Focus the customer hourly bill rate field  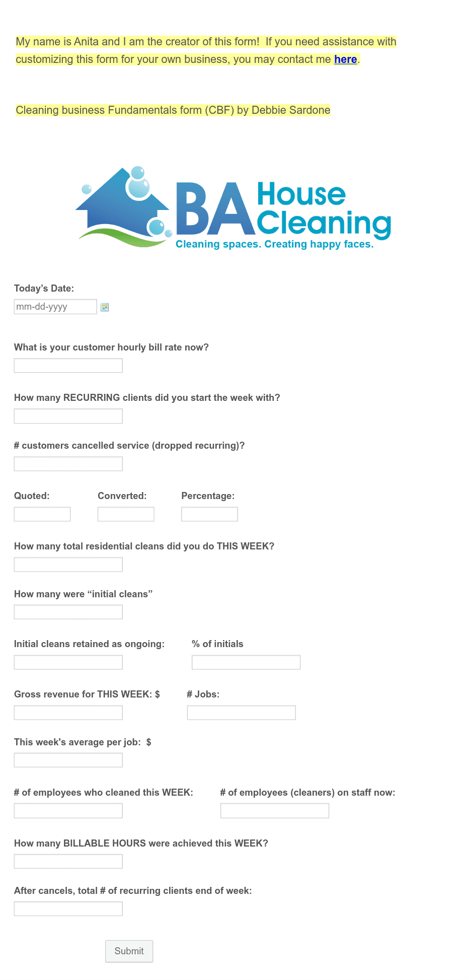[x=68, y=366]
